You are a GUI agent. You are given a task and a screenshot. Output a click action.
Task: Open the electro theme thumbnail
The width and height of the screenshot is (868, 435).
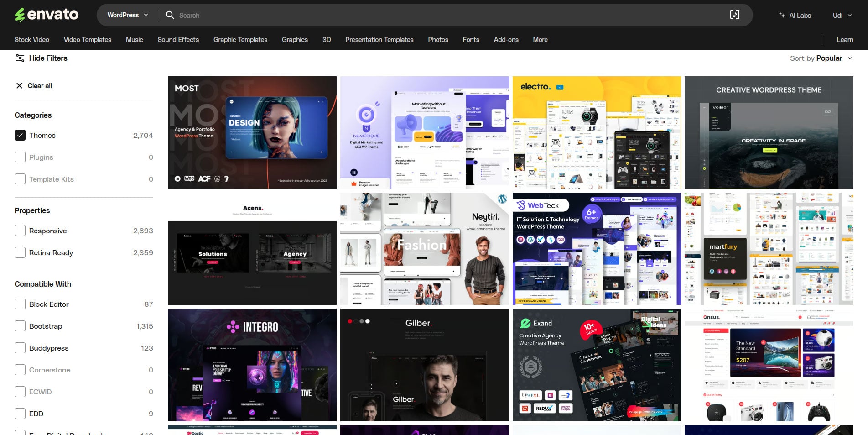(x=597, y=132)
